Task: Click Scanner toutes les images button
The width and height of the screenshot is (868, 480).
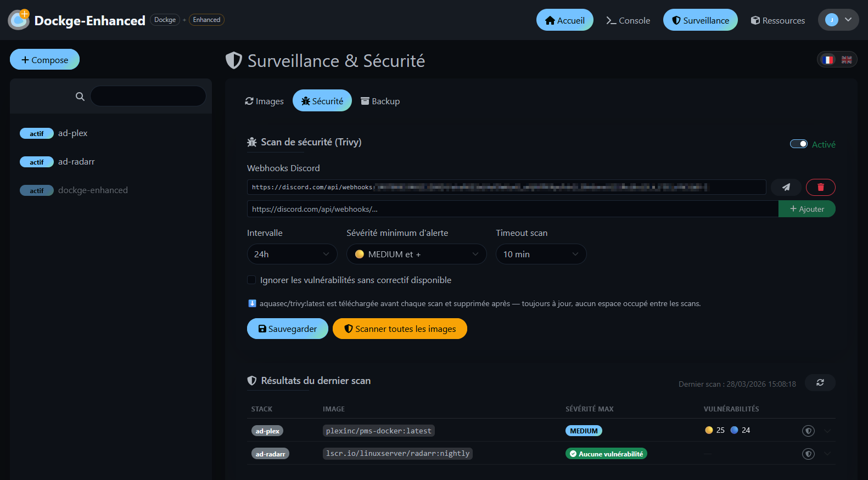Action: click(x=400, y=329)
